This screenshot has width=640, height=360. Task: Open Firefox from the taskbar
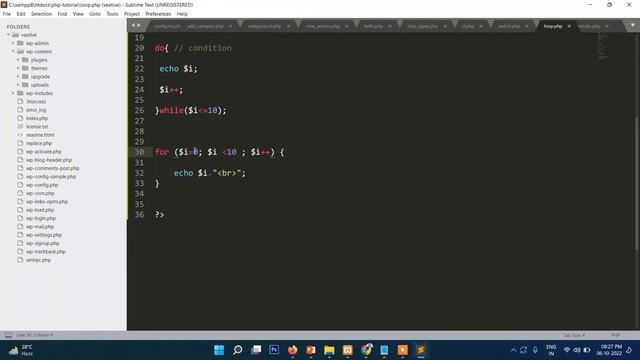click(292, 350)
